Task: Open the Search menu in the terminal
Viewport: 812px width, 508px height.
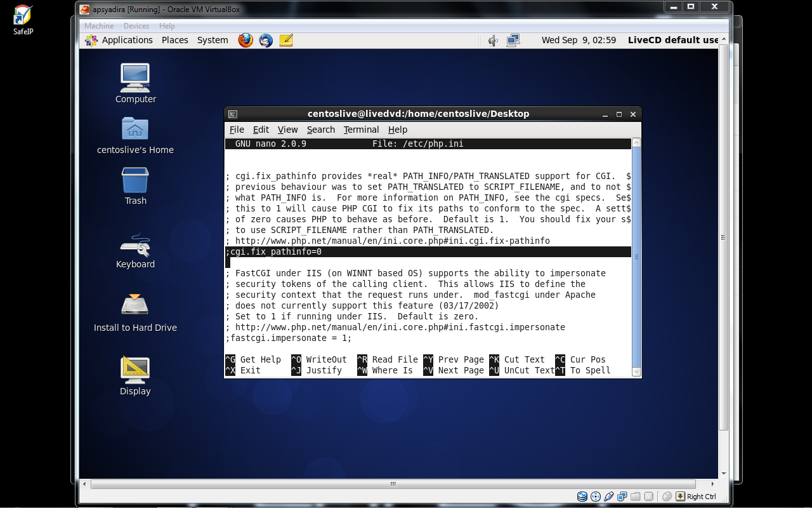Action: point(320,130)
